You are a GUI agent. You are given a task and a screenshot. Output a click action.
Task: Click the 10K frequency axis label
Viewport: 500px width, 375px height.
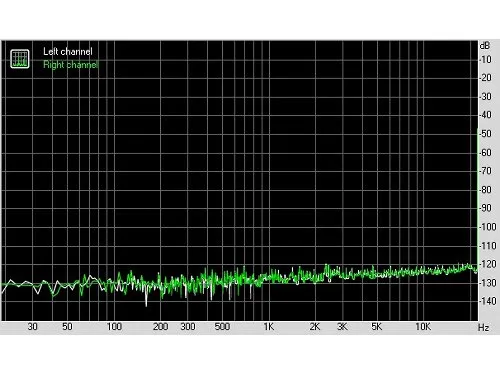[423, 327]
